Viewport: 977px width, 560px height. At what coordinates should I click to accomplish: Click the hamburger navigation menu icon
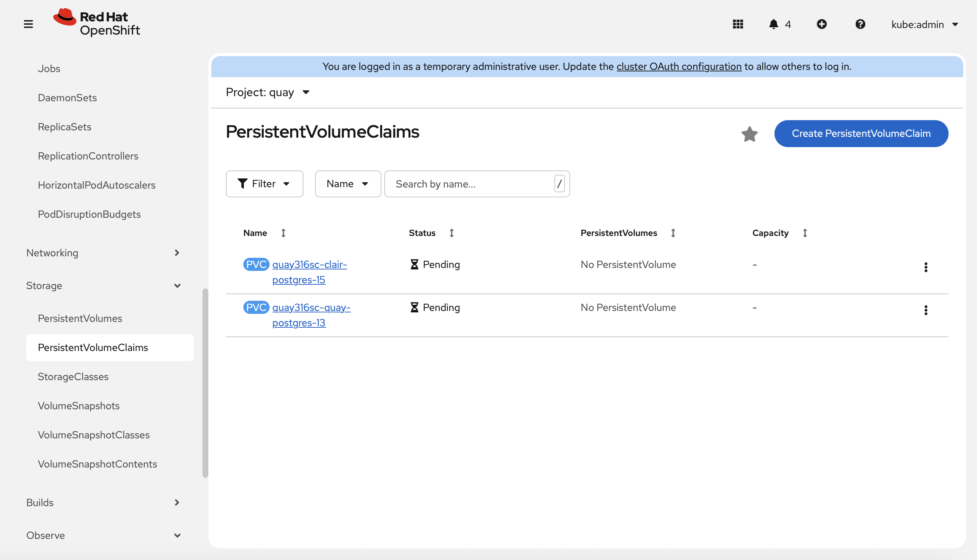point(28,24)
